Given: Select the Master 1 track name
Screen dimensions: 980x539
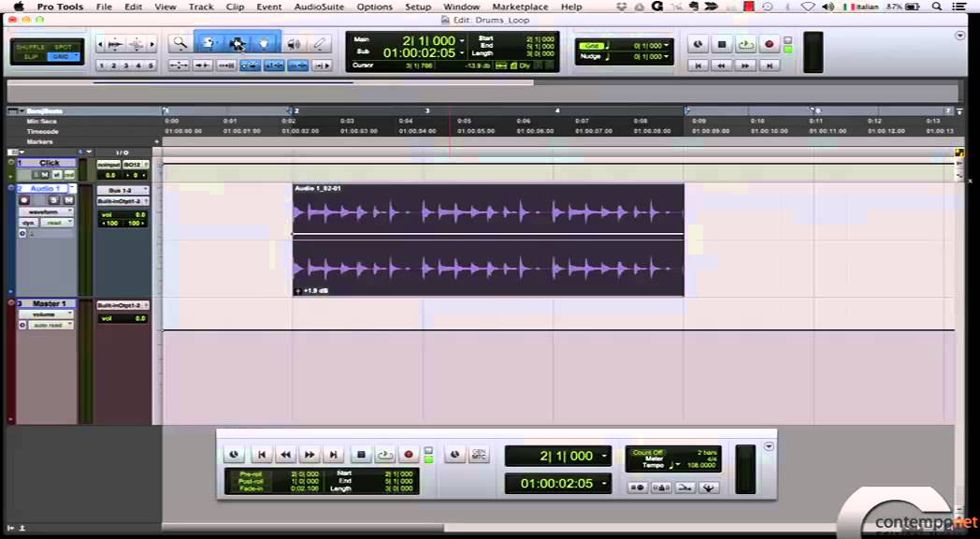Looking at the screenshot, I should 49,303.
